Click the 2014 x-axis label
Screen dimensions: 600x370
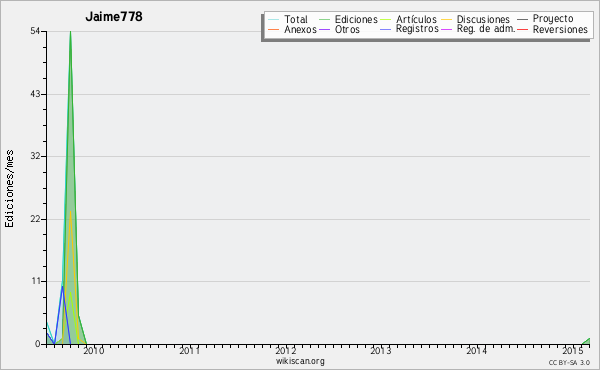476,350
